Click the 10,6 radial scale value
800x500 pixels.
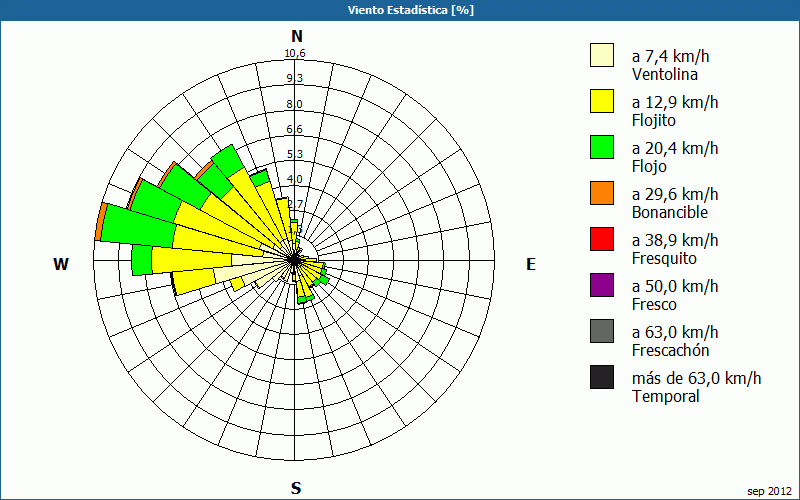295,53
